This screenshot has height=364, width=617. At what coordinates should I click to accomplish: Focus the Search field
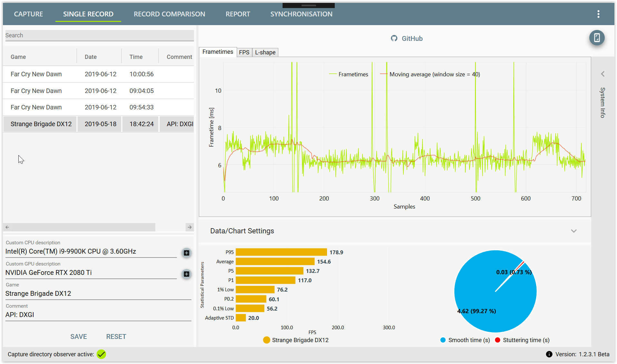[x=100, y=35]
